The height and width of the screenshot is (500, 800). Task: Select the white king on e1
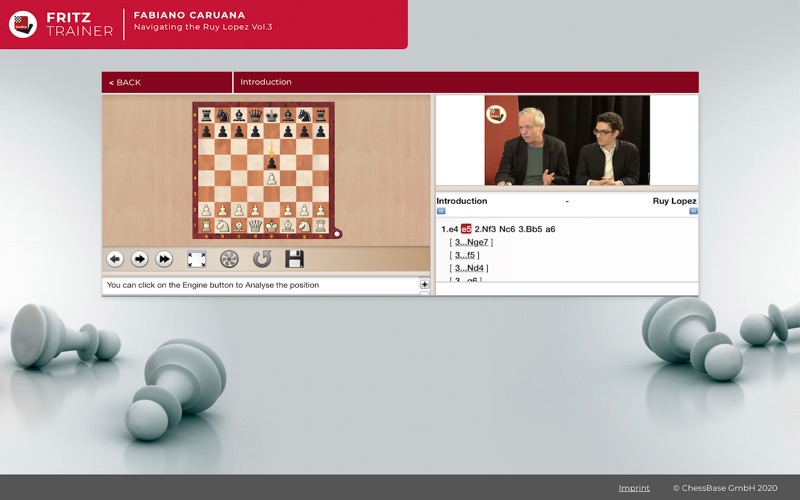point(271,225)
